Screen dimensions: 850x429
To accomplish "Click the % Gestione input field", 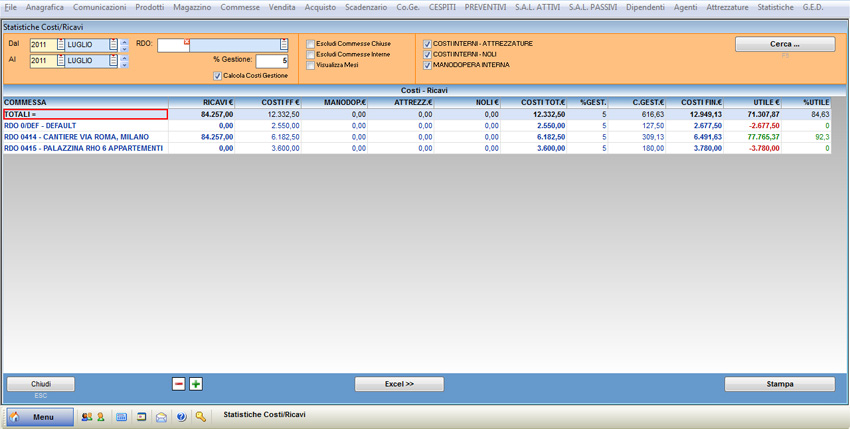I will (271, 61).
